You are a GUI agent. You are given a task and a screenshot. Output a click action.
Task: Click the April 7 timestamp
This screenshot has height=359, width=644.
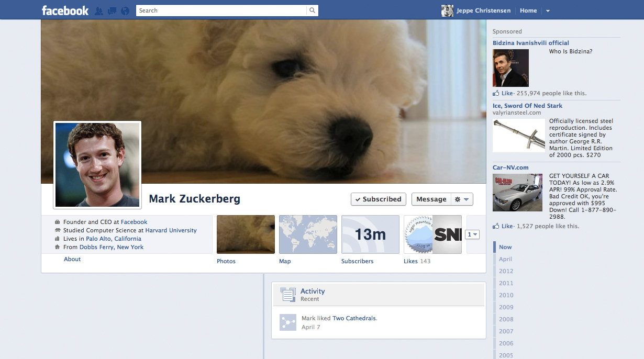coord(311,327)
